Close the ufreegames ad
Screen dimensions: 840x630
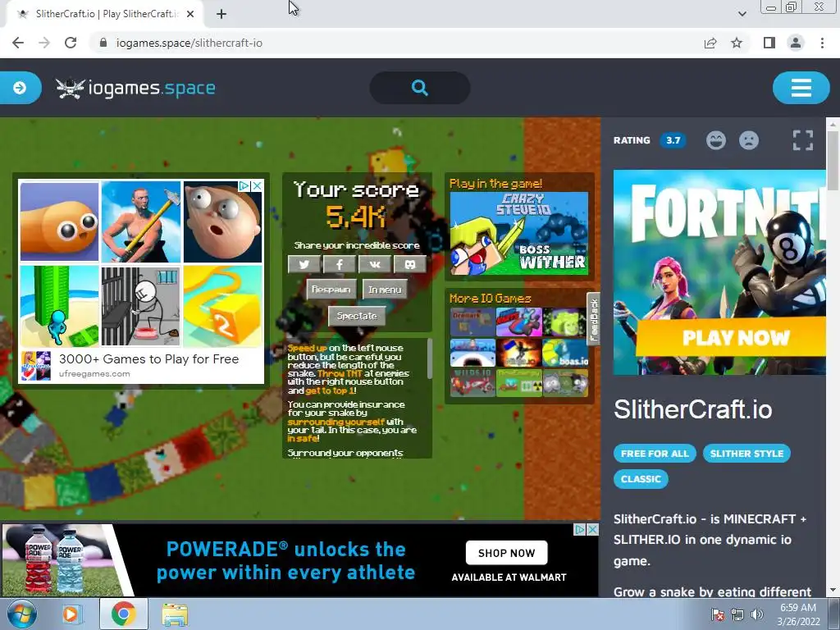coord(257,185)
